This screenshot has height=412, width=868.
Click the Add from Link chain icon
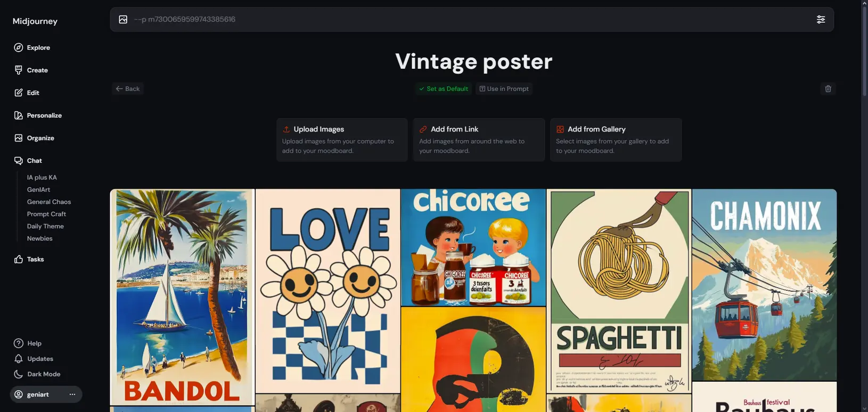423,129
